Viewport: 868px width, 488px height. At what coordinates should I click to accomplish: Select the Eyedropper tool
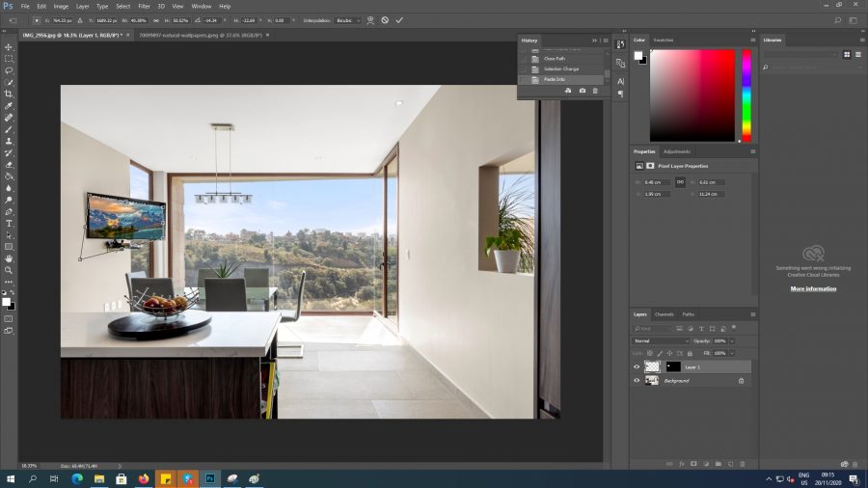pyautogui.click(x=9, y=106)
